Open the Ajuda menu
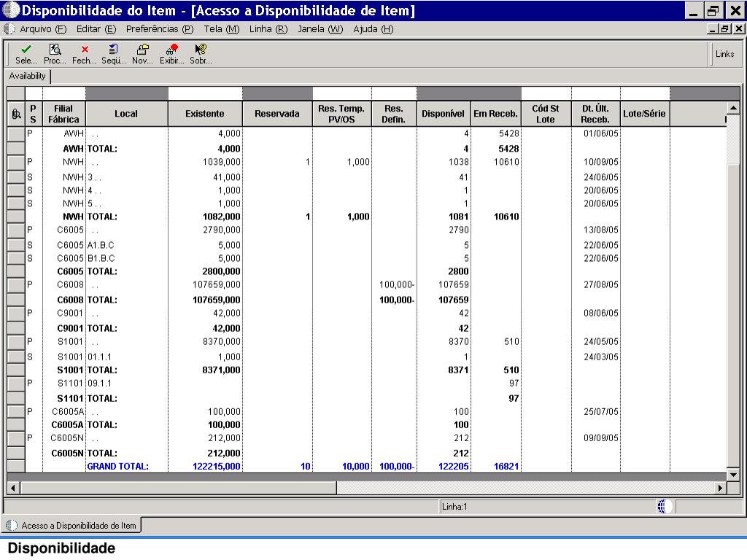Viewport: 747px width, 560px height. [x=373, y=29]
